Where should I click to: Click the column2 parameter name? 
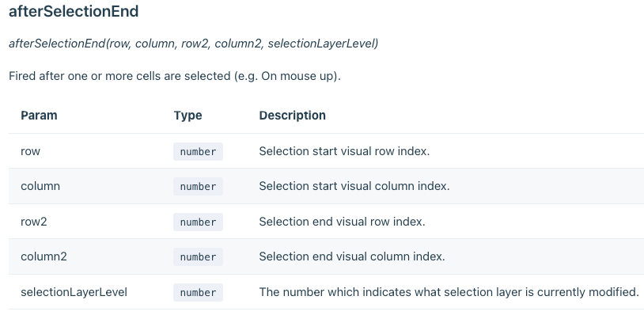[x=44, y=256]
